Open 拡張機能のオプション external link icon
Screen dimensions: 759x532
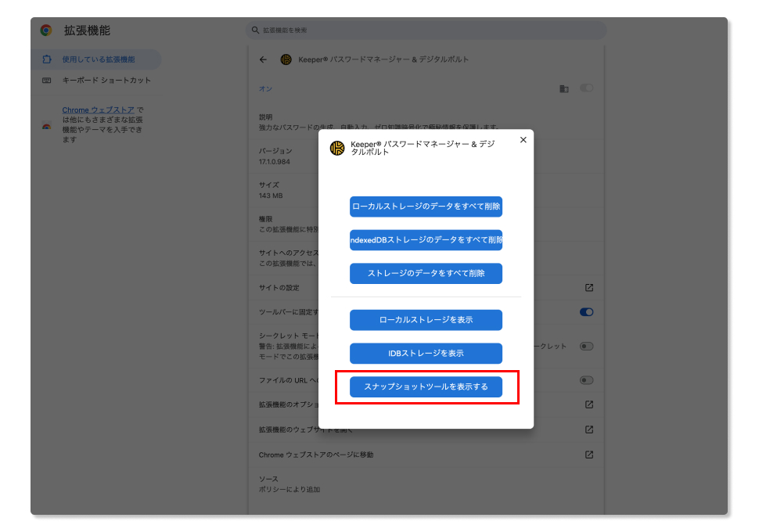click(589, 404)
